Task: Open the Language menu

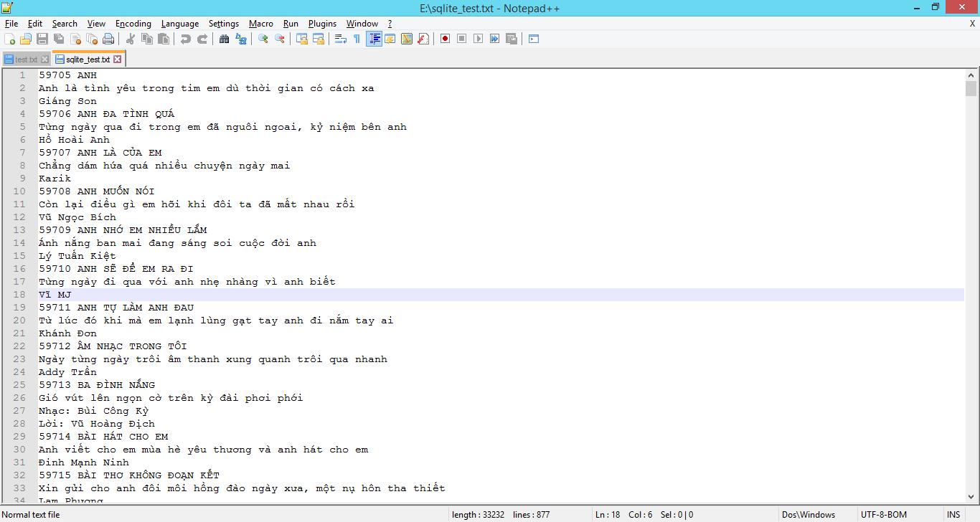Action: (x=180, y=24)
